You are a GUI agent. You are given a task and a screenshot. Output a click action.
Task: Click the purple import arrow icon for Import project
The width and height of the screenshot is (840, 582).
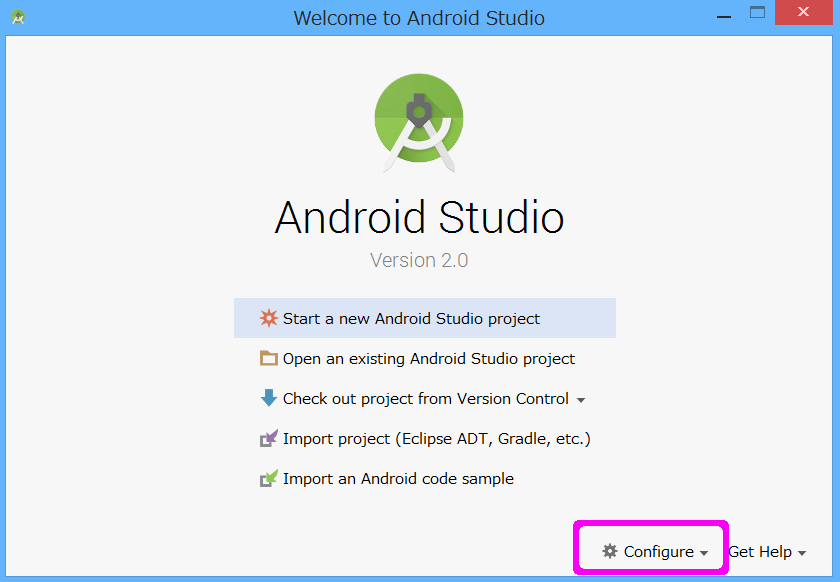268,438
